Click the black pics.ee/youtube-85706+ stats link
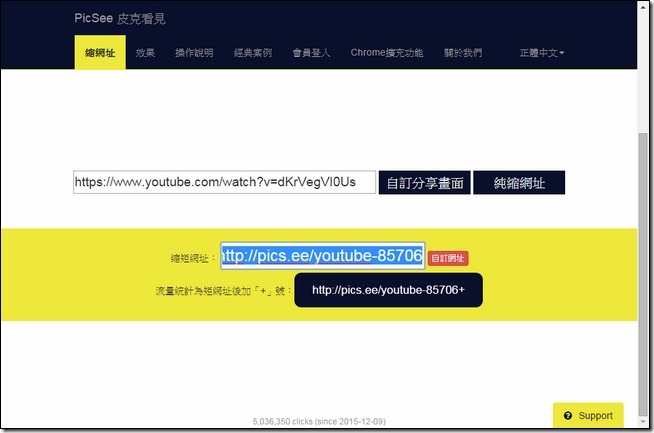The height and width of the screenshot is (433, 654). tap(388, 291)
